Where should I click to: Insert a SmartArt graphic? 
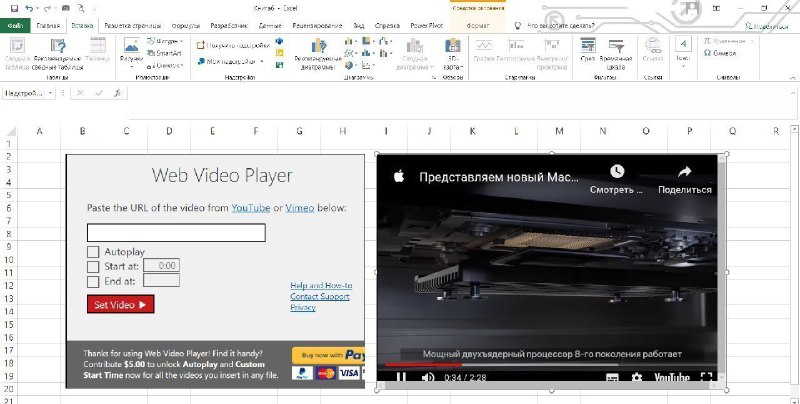click(164, 53)
